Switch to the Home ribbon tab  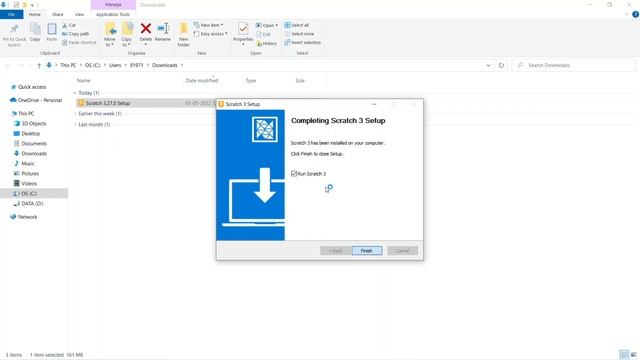tap(35, 14)
